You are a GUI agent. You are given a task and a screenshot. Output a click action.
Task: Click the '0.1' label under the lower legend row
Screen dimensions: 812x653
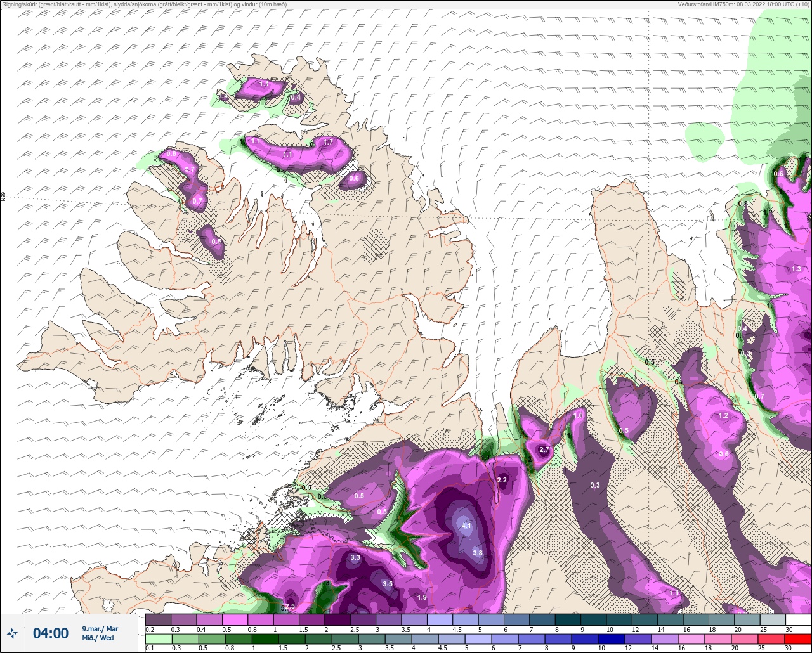(x=150, y=649)
